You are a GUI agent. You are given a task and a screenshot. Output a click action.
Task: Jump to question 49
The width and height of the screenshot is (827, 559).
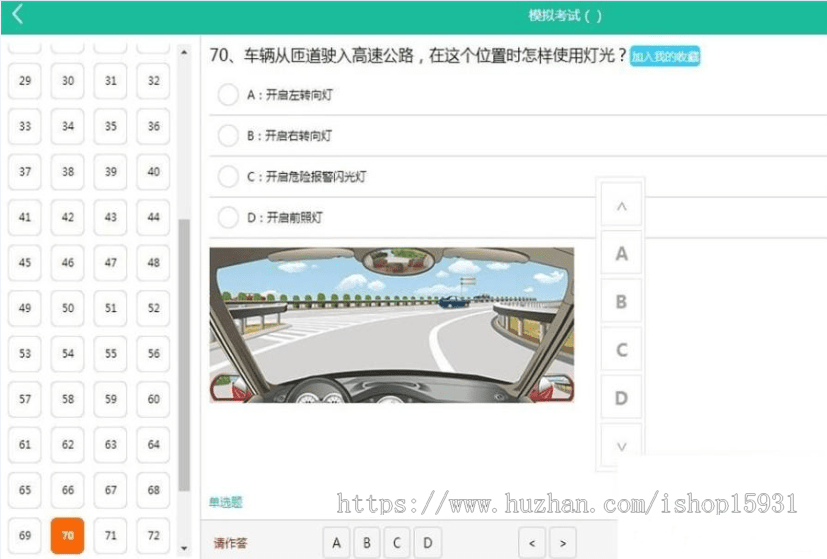tap(25, 308)
